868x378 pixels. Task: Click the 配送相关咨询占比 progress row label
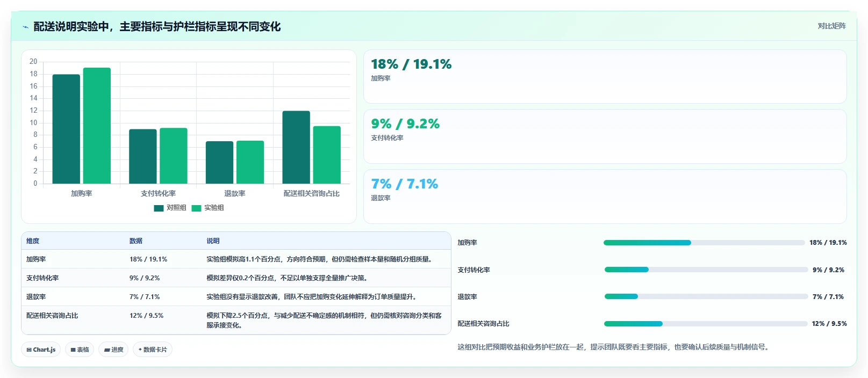(483, 324)
